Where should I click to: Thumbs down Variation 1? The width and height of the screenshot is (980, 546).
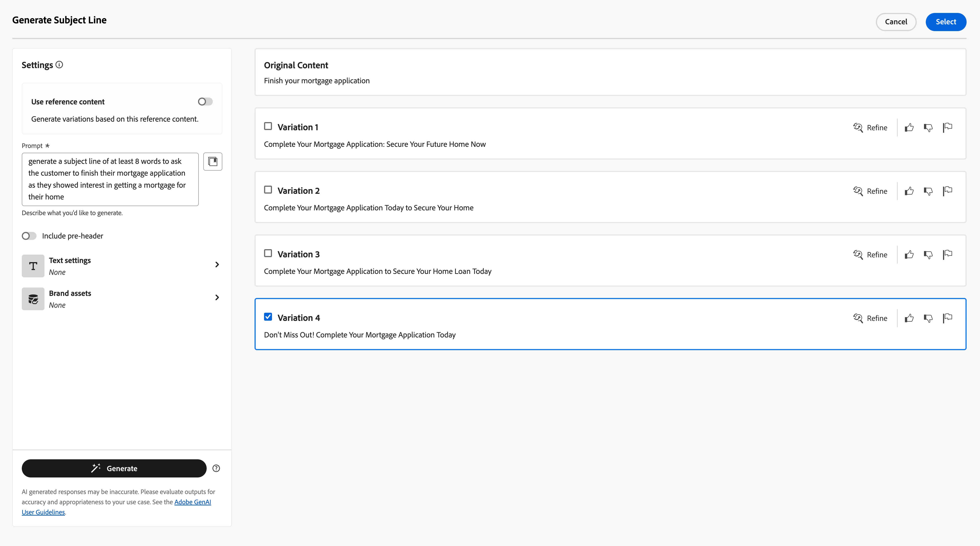[x=928, y=128]
